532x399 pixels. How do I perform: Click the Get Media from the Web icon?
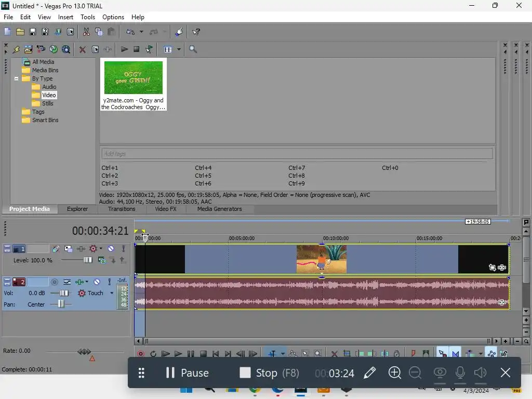66,49
